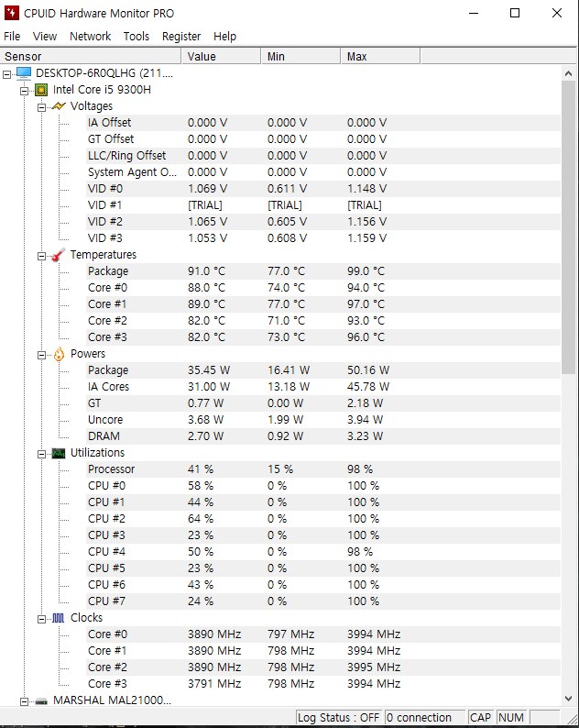Collapse the Temperatures tree node
Viewport: 579px width, 728px height.
pos(42,255)
